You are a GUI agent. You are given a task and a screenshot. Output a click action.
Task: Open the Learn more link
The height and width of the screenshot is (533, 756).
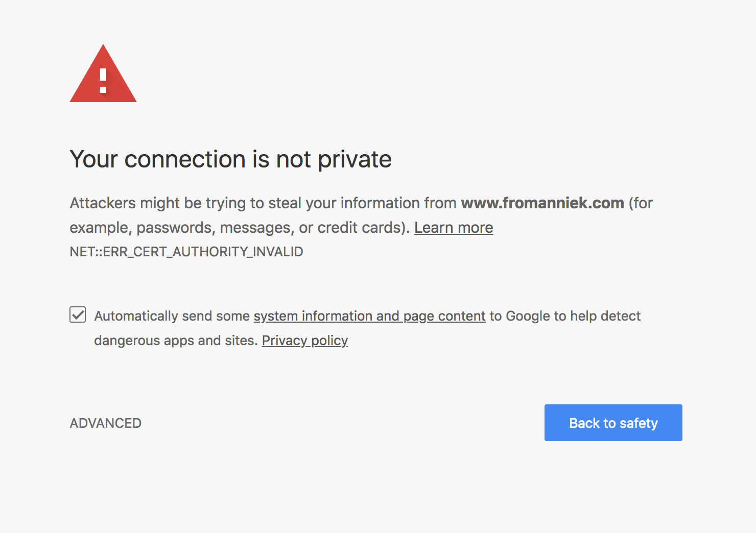(x=453, y=228)
